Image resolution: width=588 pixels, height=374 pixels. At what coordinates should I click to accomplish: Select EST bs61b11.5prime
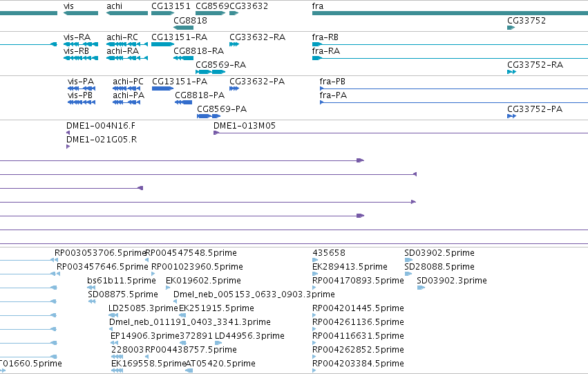click(91, 288)
